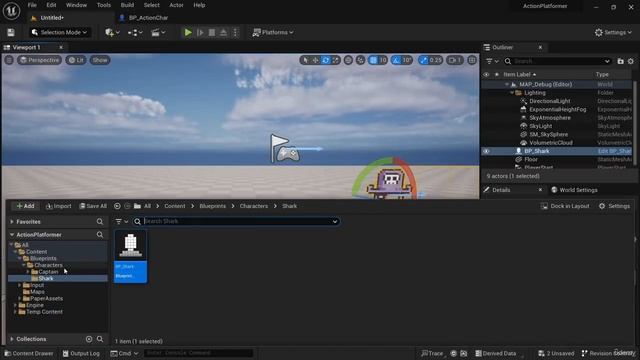Open the Actor menu

coord(176,5)
